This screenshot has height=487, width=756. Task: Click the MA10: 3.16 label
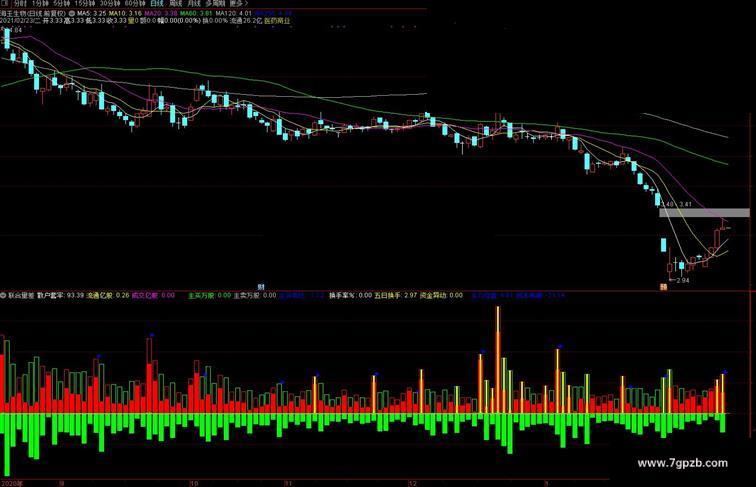click(x=125, y=14)
